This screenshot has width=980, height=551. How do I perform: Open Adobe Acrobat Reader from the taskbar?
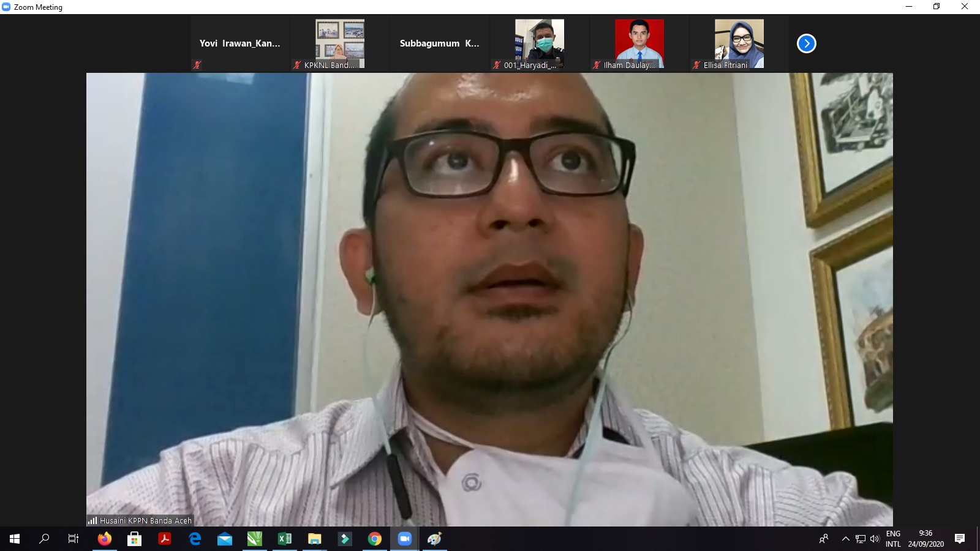(x=165, y=539)
